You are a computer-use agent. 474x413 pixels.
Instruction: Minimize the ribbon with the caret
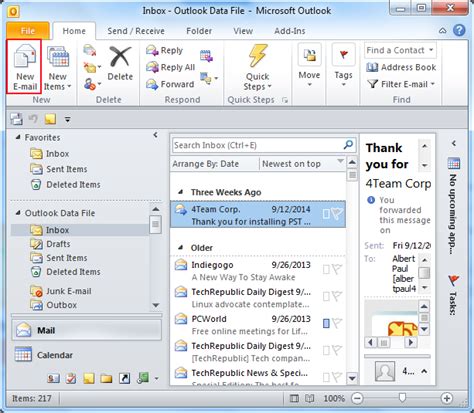(443, 31)
